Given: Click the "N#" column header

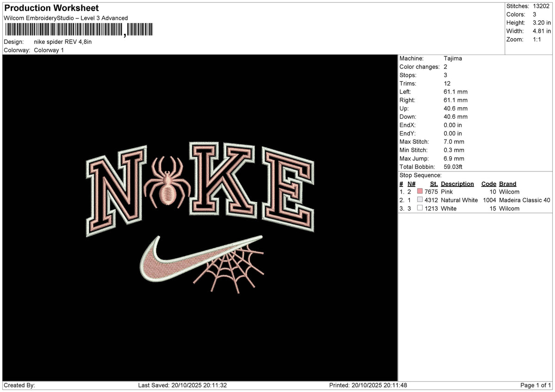Looking at the screenshot, I should click(412, 184).
